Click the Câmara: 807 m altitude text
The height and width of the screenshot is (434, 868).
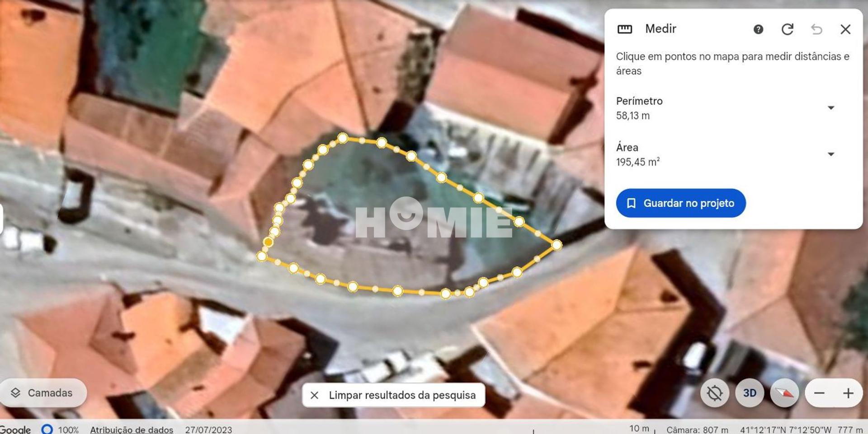click(697, 429)
